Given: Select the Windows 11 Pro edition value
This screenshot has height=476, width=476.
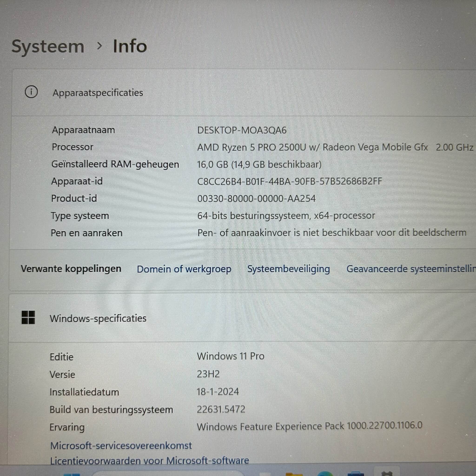Looking at the screenshot, I should [231, 356].
